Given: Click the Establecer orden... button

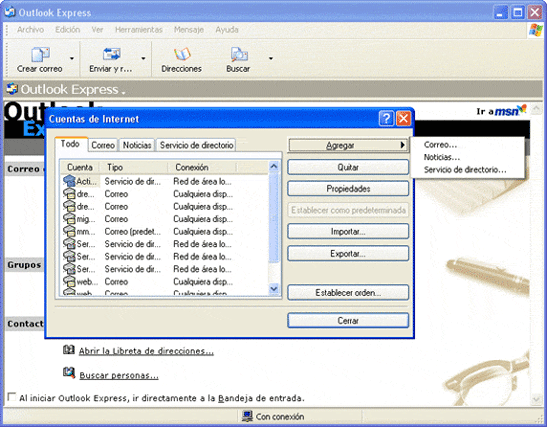Looking at the screenshot, I should pos(348,292).
